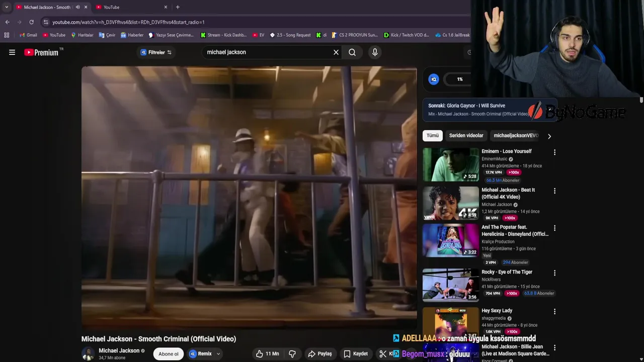
Task: Clear the michael jackson search text
Action: 336,52
